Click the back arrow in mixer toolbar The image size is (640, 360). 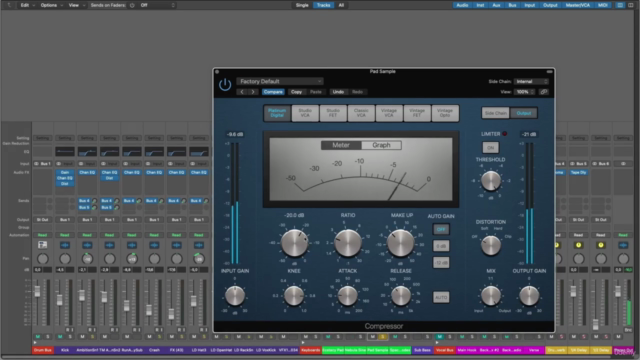(x=9, y=5)
